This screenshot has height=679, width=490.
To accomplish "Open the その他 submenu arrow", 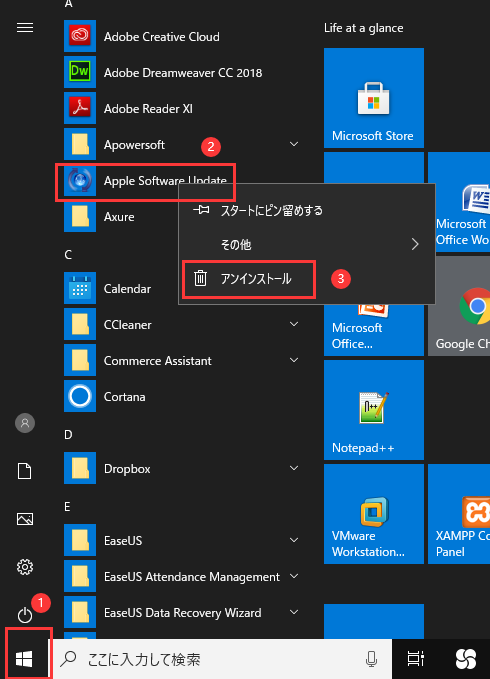I will pos(415,244).
